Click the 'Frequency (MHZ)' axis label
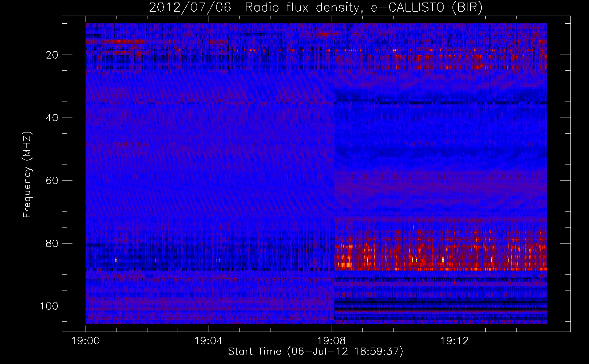 tap(27, 175)
